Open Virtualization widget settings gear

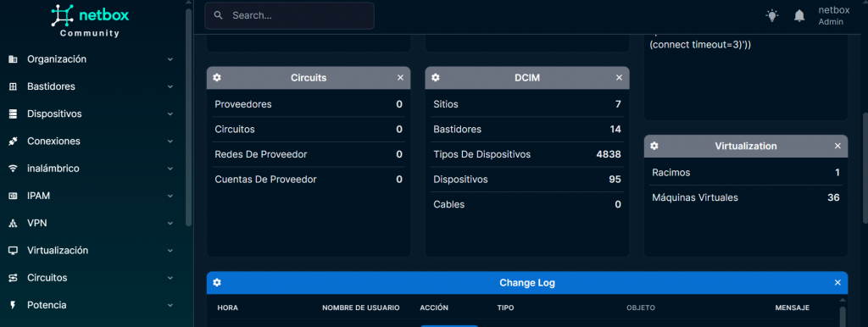(x=654, y=146)
